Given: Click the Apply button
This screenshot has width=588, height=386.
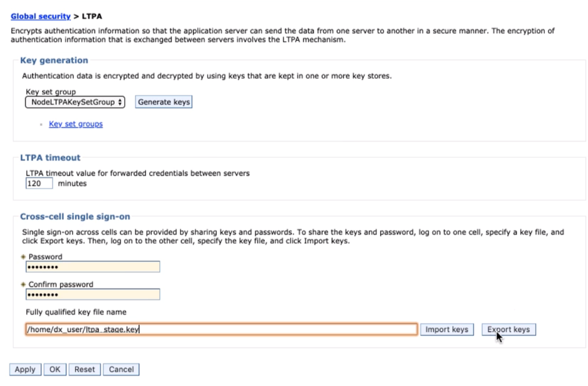Looking at the screenshot, I should (x=25, y=369).
